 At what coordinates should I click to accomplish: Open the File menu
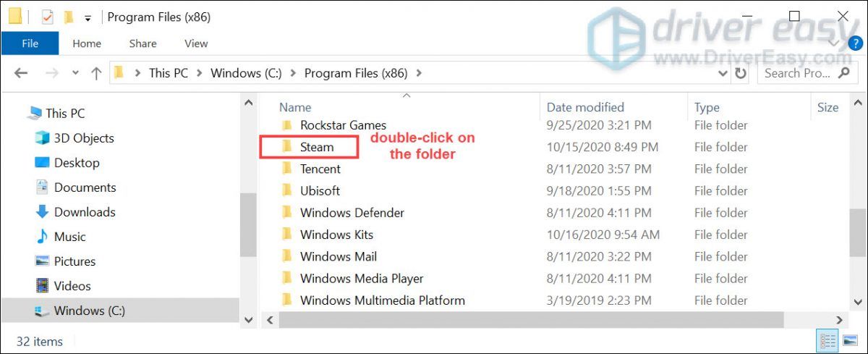click(x=30, y=43)
